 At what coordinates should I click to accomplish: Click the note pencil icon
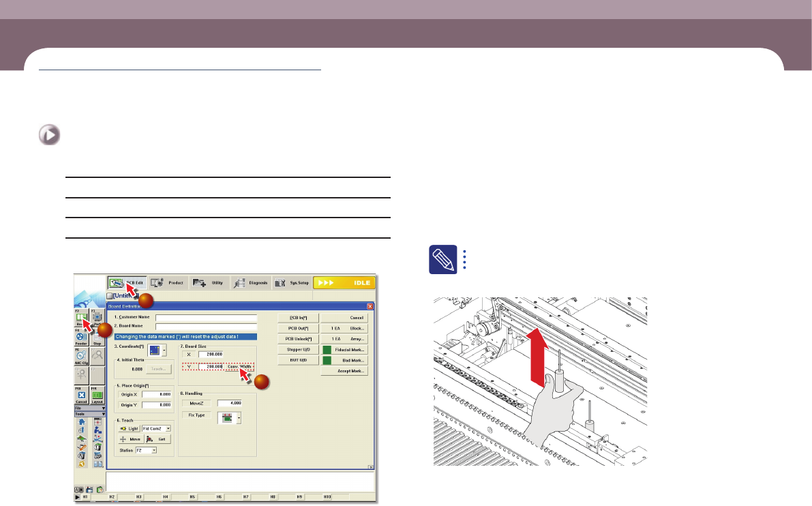pyautogui.click(x=442, y=259)
